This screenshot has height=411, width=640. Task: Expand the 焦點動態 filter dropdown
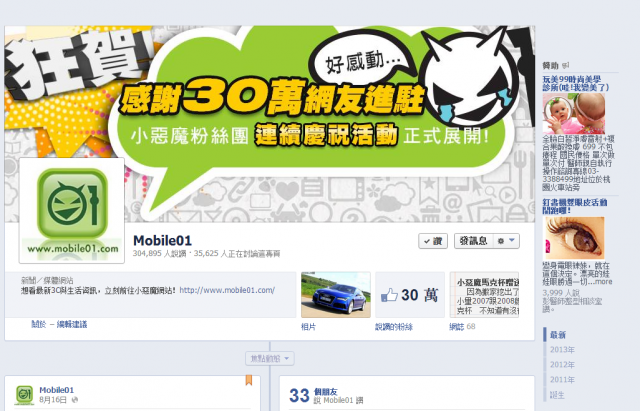[270, 359]
